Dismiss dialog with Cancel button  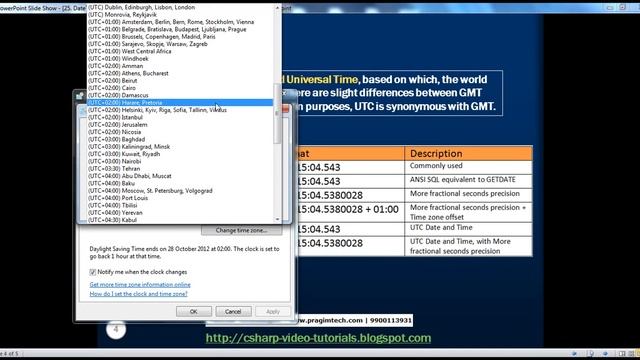point(233,311)
